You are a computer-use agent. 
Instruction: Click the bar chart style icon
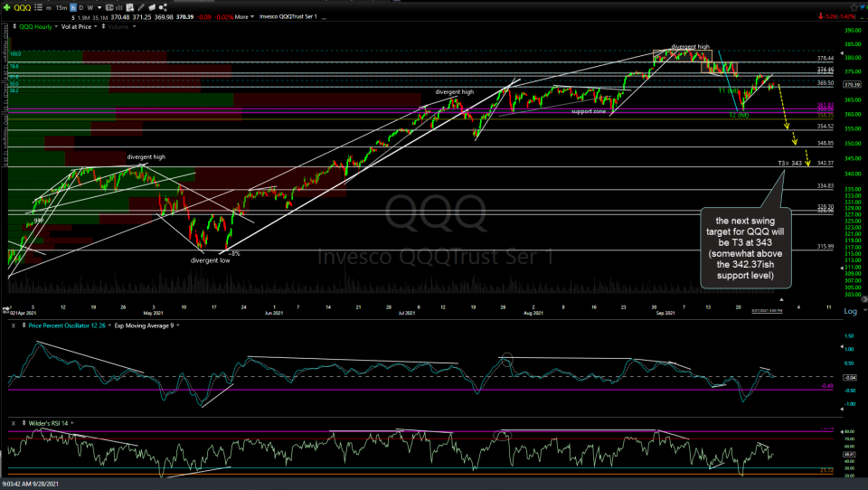click(x=118, y=8)
